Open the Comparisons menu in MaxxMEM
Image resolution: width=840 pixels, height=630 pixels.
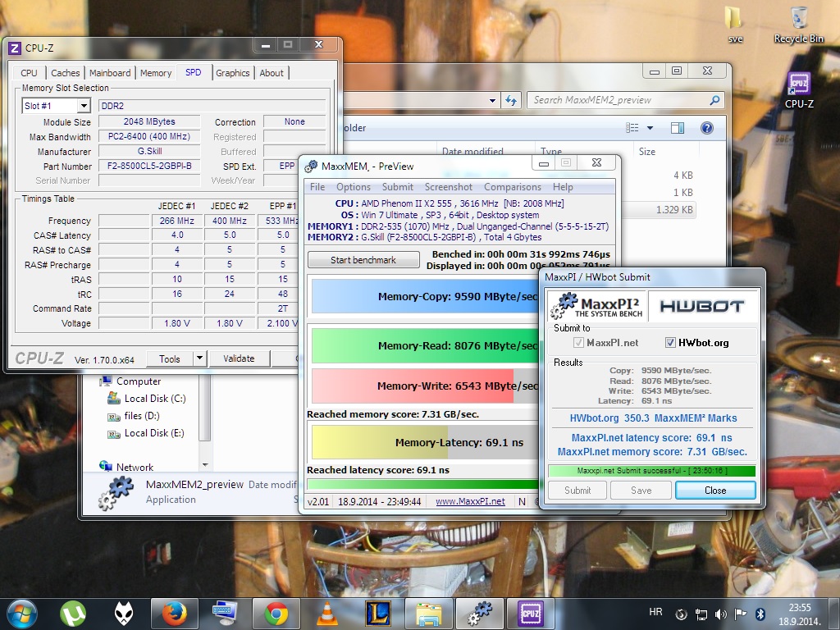[513, 187]
